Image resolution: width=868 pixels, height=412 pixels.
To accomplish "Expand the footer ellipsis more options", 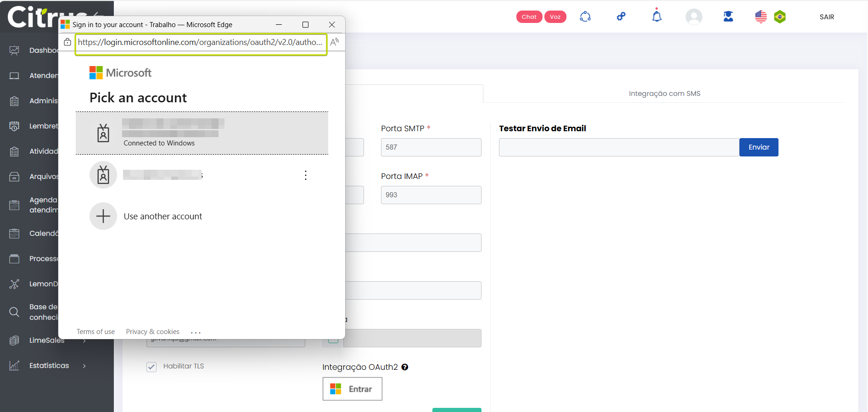I will (196, 332).
